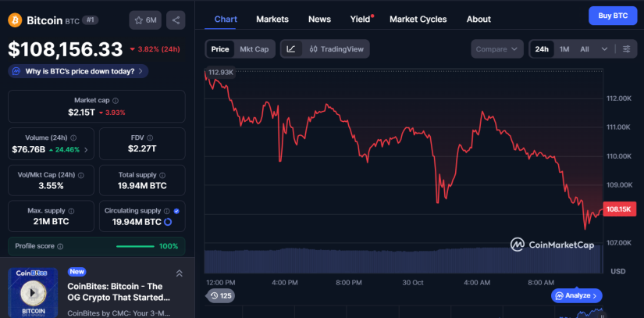Click the 112.93K high price label

pyautogui.click(x=220, y=73)
